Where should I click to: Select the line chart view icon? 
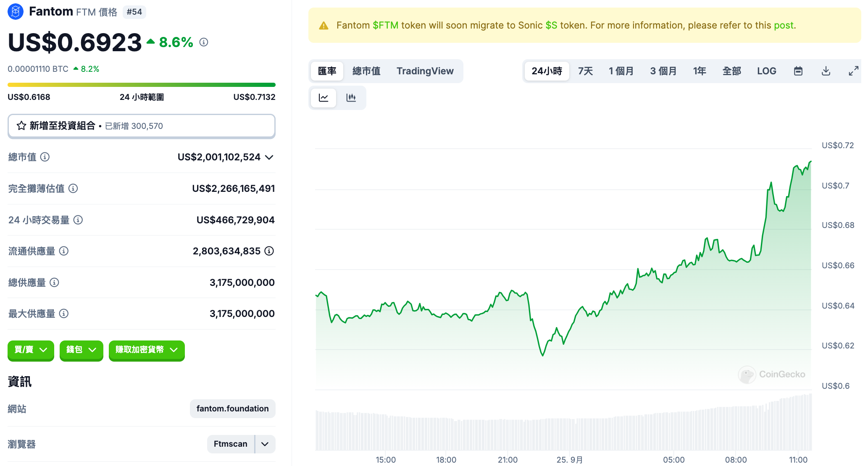click(324, 98)
